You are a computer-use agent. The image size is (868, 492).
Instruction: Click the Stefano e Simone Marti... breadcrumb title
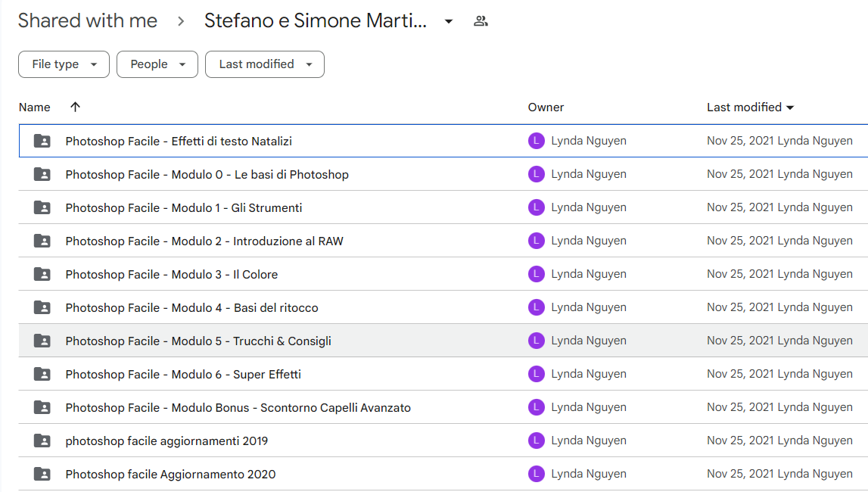click(316, 21)
